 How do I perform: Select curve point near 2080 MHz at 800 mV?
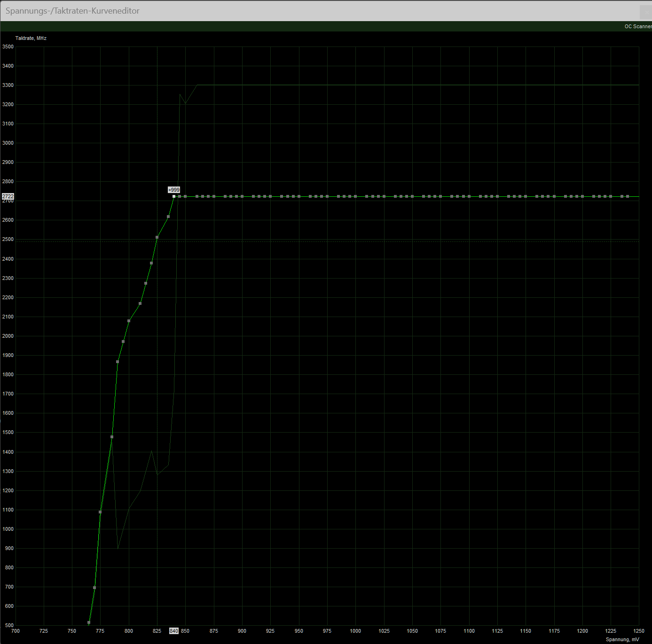coord(129,321)
